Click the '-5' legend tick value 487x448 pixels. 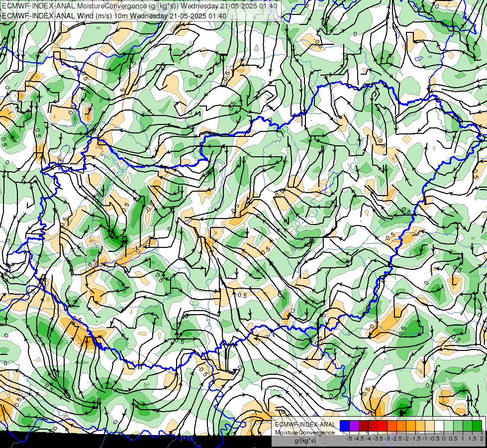[x=349, y=439]
